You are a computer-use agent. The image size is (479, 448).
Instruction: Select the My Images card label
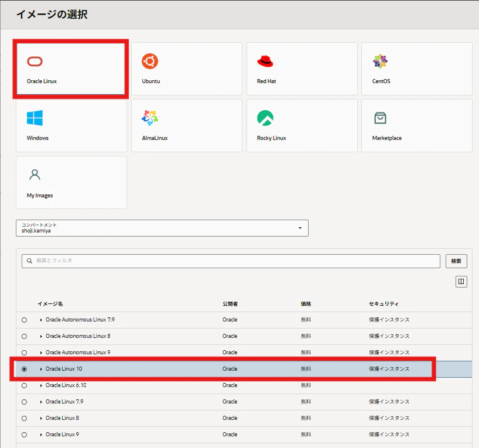pos(40,195)
